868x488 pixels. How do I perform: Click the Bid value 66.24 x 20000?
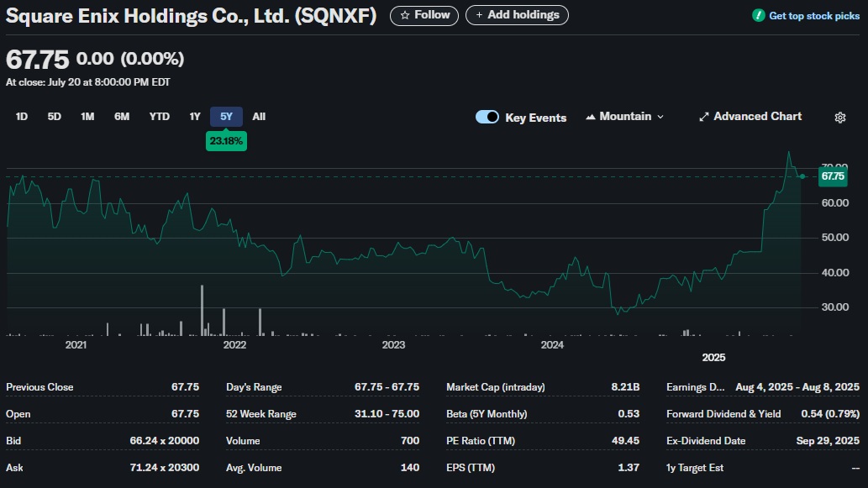[x=165, y=441]
